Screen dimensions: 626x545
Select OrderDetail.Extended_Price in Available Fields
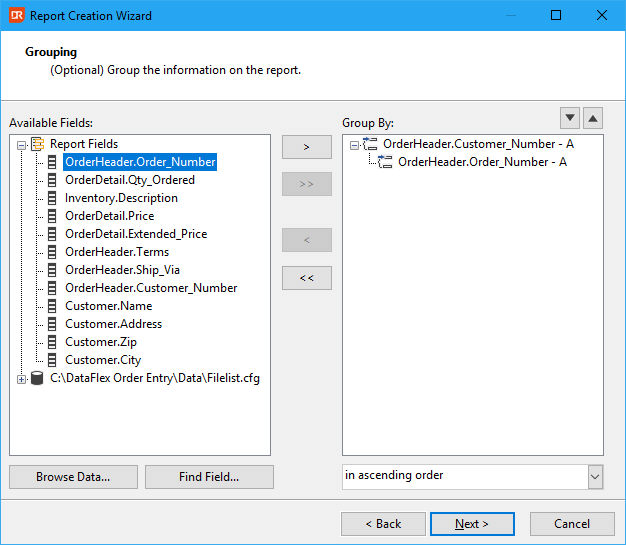(x=136, y=234)
